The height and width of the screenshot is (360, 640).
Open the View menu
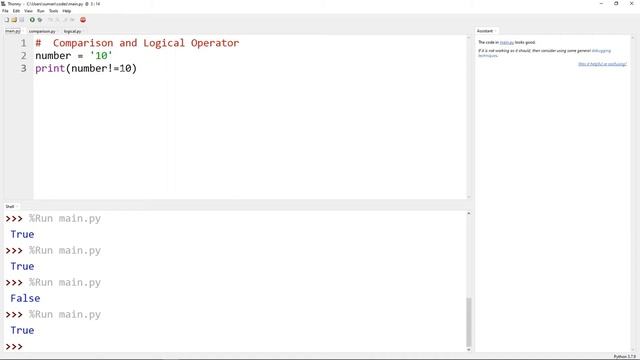(28, 11)
